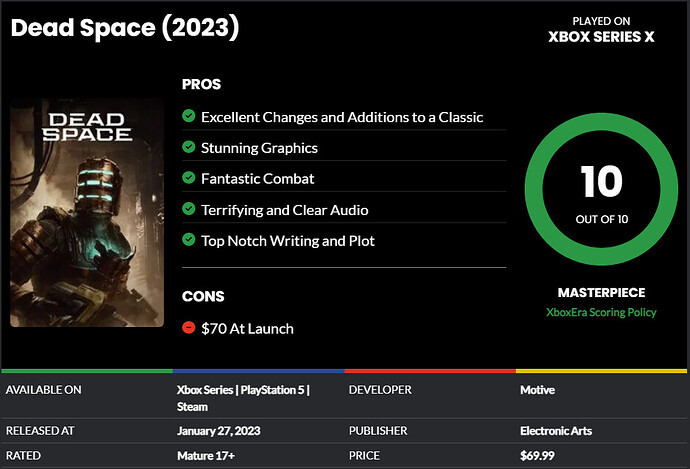
Task: Click the Dead Space (2023) title
Action: [125, 28]
